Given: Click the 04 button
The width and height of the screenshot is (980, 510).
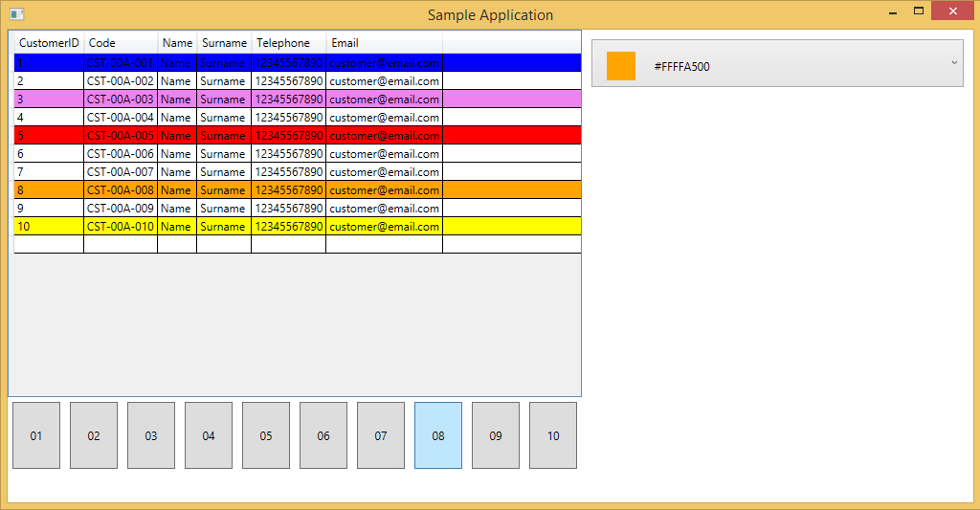Looking at the screenshot, I should tap(209, 435).
